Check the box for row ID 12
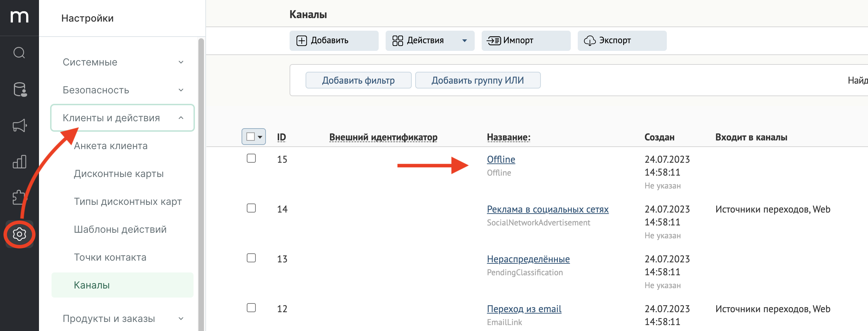Screen dimensions: 868x331 pyautogui.click(x=251, y=308)
